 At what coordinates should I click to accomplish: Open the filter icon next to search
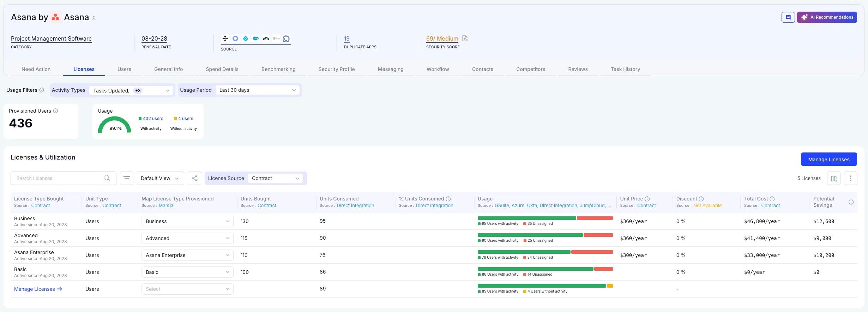(127, 178)
